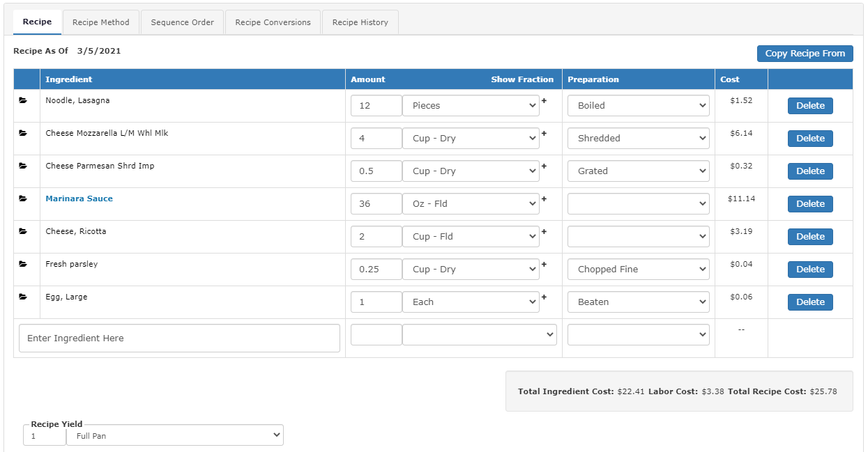This screenshot has height=452, width=868.
Task: Switch to the Sequence Order tab
Action: [x=183, y=22]
